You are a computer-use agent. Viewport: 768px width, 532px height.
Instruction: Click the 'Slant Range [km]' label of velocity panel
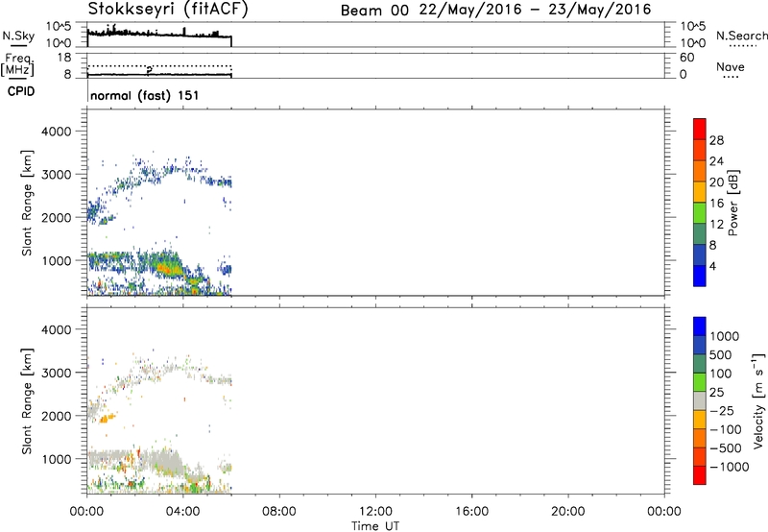[x=27, y=401]
